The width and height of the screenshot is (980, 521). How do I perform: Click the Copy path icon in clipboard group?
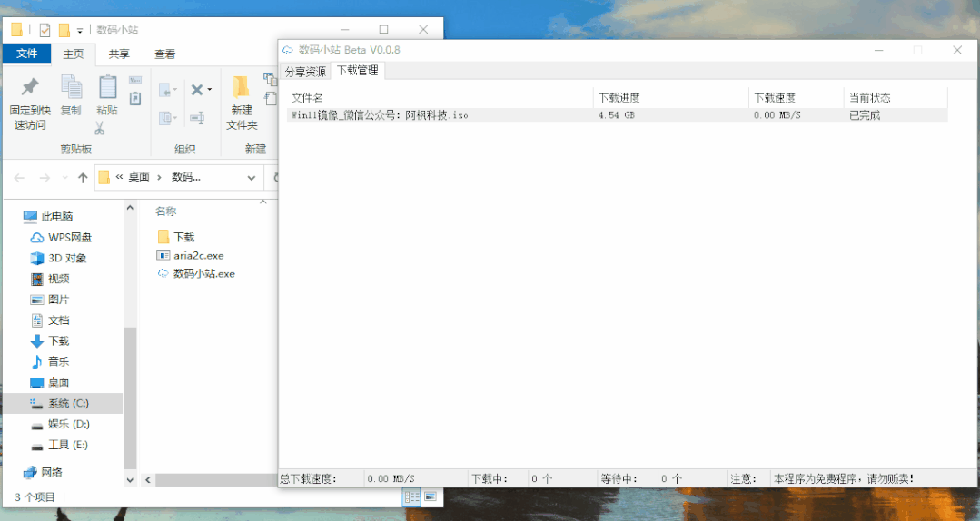click(135, 80)
